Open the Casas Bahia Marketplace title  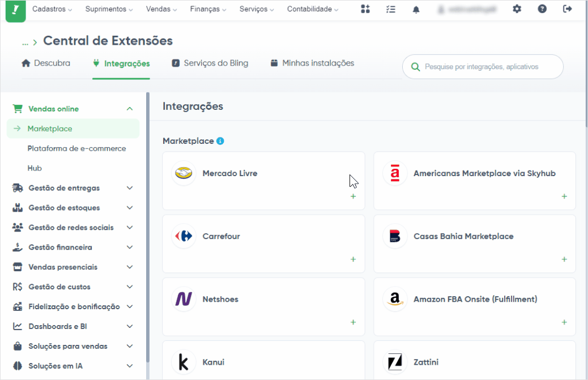(x=463, y=236)
